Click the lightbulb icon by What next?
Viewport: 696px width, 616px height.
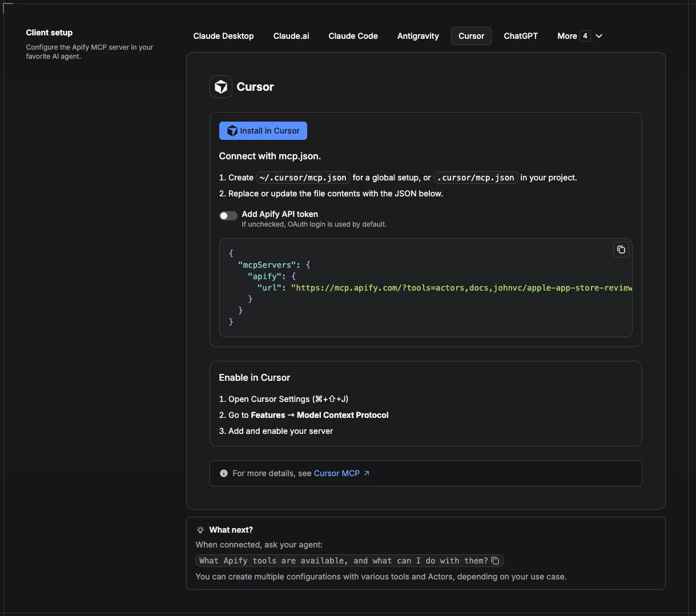200,530
